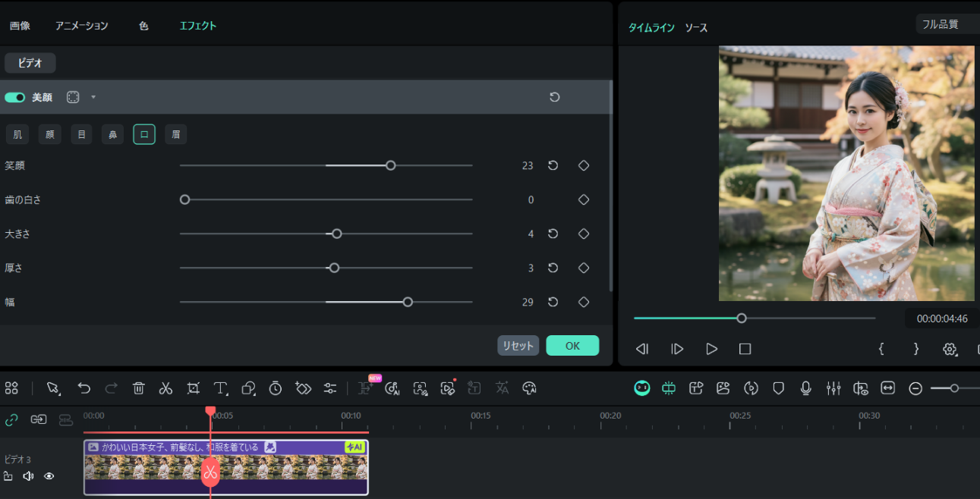Open the keyframe diamond for 幅

584,301
